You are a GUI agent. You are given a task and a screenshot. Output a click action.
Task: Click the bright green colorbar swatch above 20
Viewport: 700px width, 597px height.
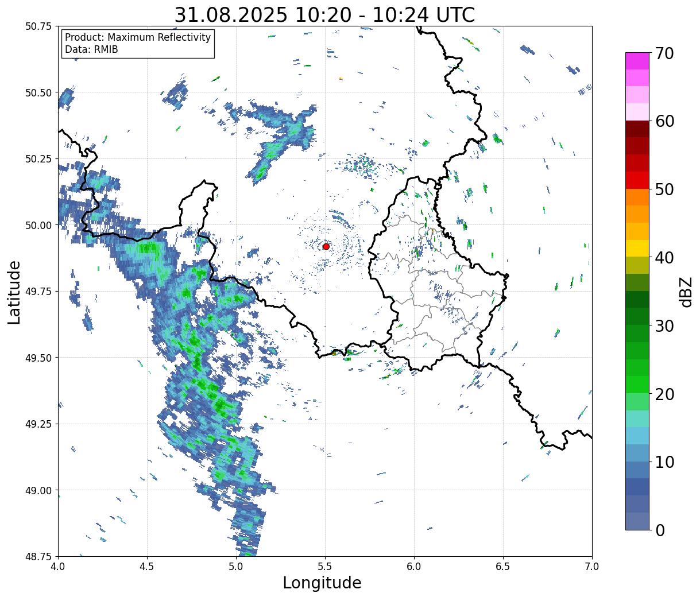637,385
